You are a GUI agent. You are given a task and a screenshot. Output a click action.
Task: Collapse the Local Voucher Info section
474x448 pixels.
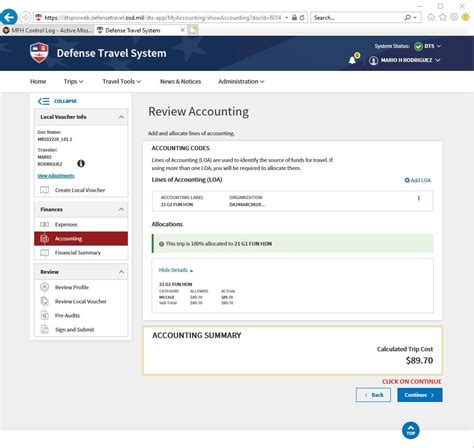coord(121,117)
